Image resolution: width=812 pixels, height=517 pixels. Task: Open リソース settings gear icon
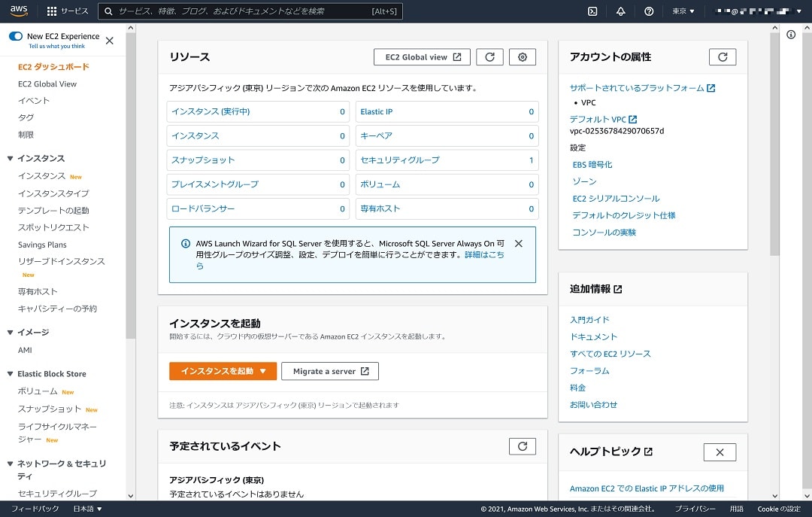(x=523, y=57)
